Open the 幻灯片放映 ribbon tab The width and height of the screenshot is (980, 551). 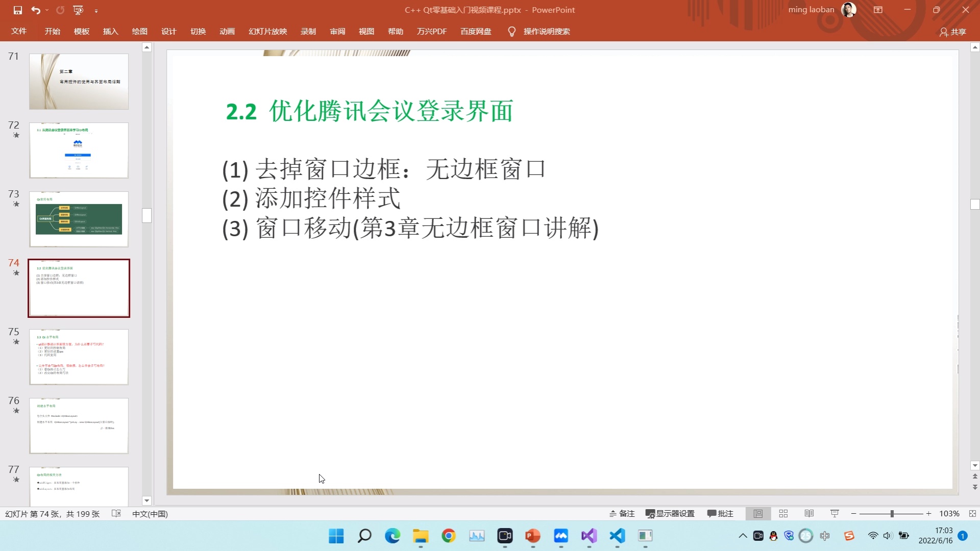click(267, 31)
